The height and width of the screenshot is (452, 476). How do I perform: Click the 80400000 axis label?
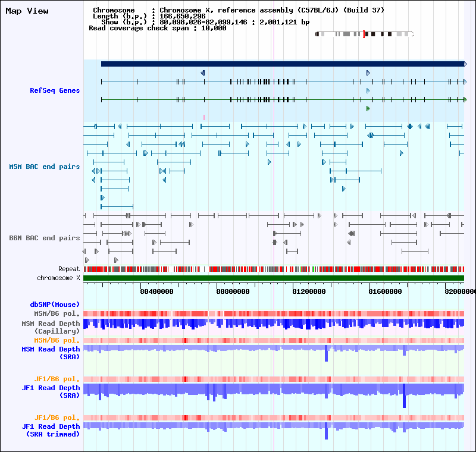pos(156,291)
